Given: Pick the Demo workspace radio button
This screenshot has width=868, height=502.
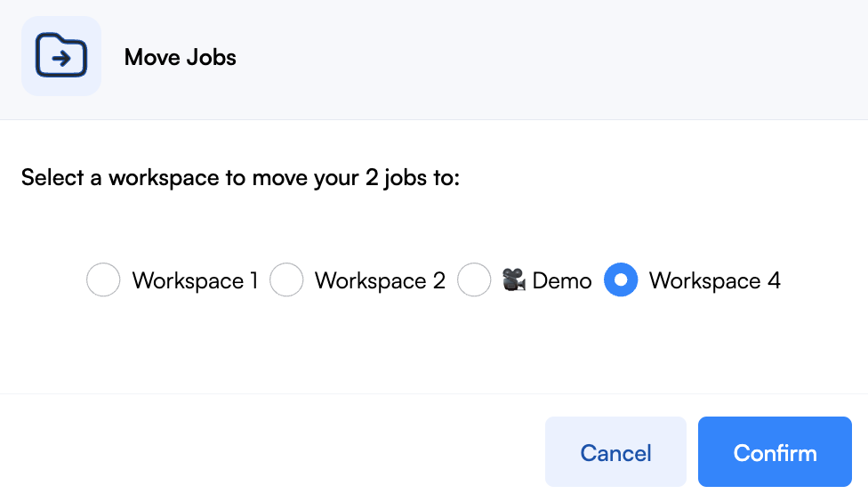Looking at the screenshot, I should tap(474, 279).
